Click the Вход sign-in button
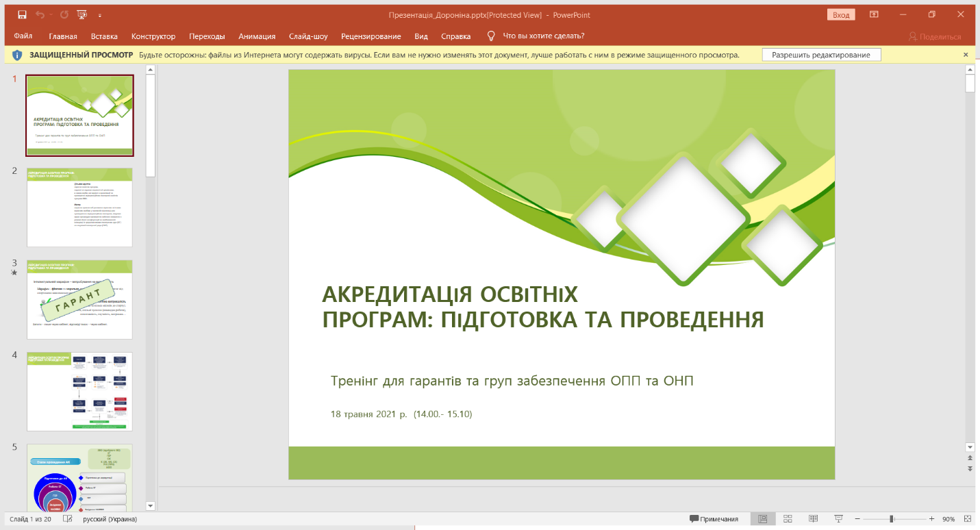Screen dimensions: 980x530 tap(840, 14)
